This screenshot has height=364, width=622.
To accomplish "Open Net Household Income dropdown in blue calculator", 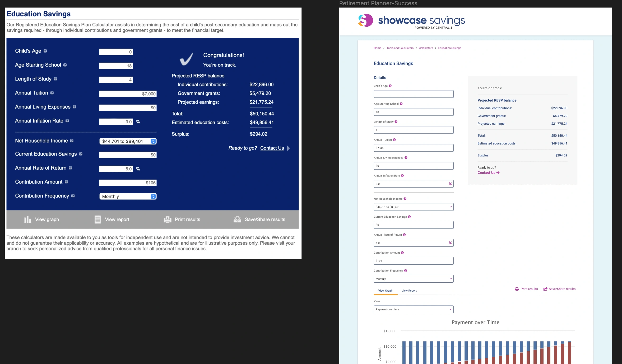I will pos(128,141).
